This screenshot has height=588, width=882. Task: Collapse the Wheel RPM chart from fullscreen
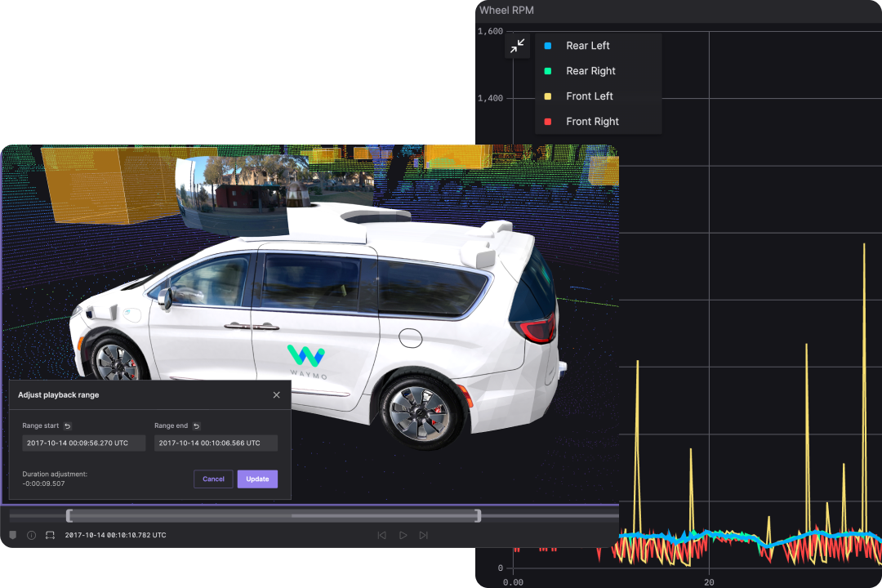click(517, 46)
